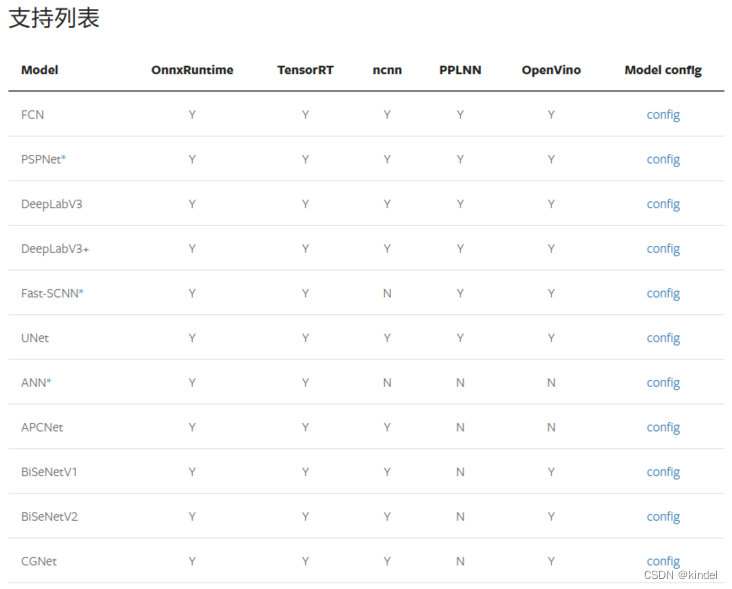Open the config link for CGNet
Viewport: 732px width, 589px height.
point(663,561)
